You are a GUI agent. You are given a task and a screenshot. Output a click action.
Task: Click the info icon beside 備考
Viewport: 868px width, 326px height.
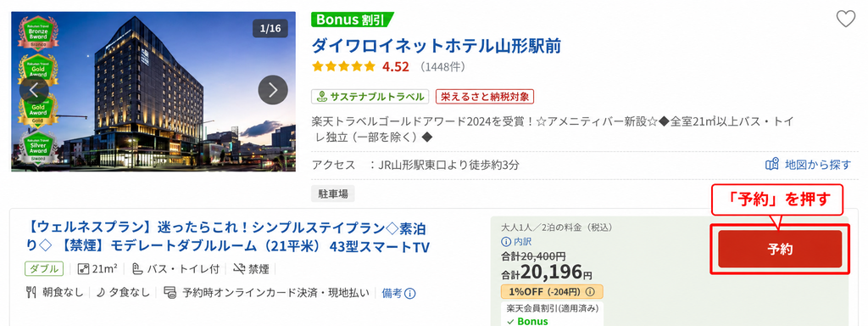coord(411,293)
